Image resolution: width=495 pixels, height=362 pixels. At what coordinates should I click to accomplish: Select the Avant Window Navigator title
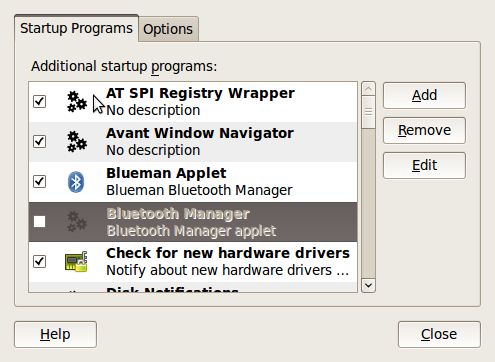pyautogui.click(x=200, y=133)
